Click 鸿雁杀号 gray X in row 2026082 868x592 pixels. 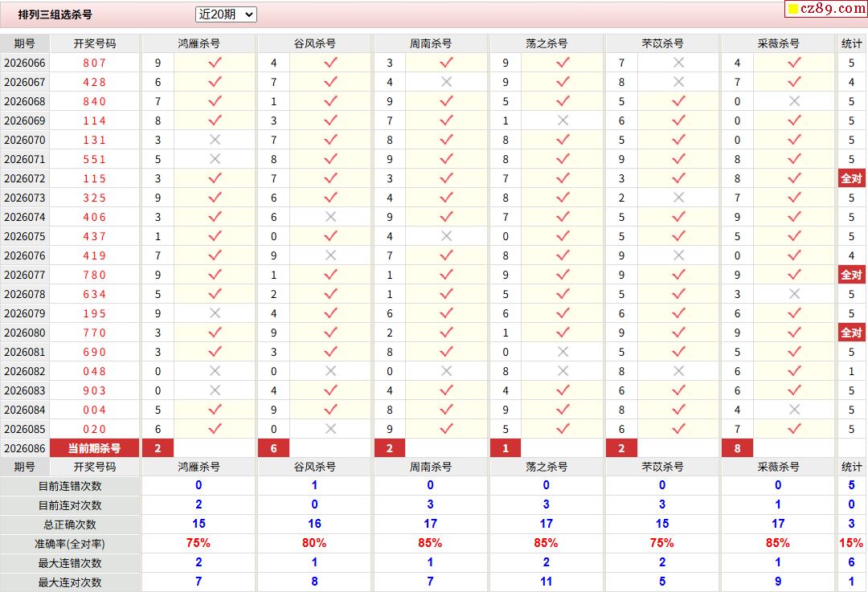tap(215, 371)
